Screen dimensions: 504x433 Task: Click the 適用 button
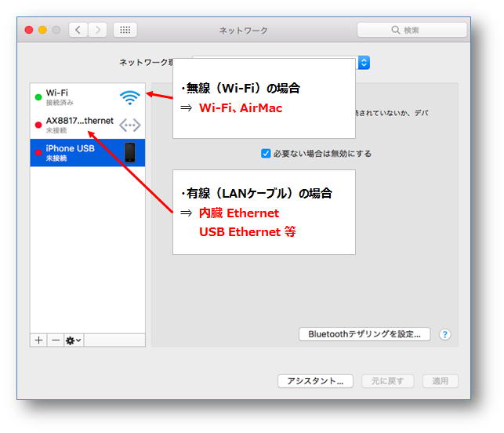point(440,381)
